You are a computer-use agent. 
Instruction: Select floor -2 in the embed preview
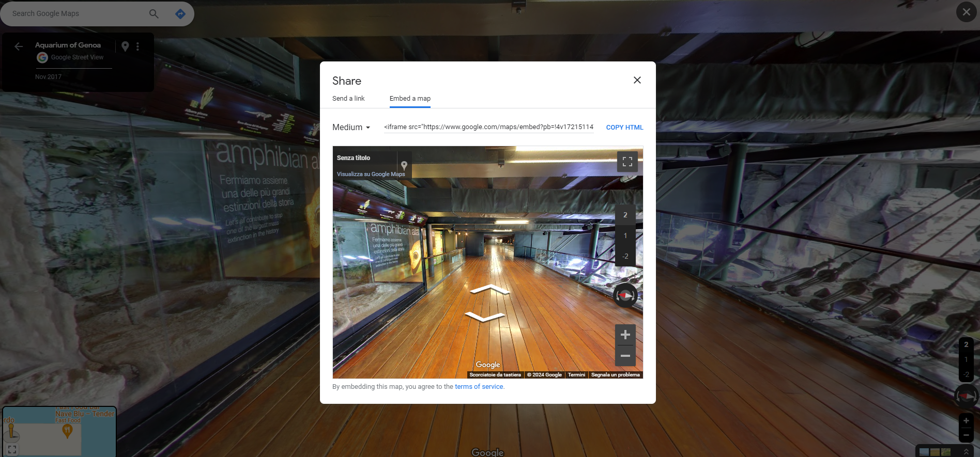(x=625, y=256)
